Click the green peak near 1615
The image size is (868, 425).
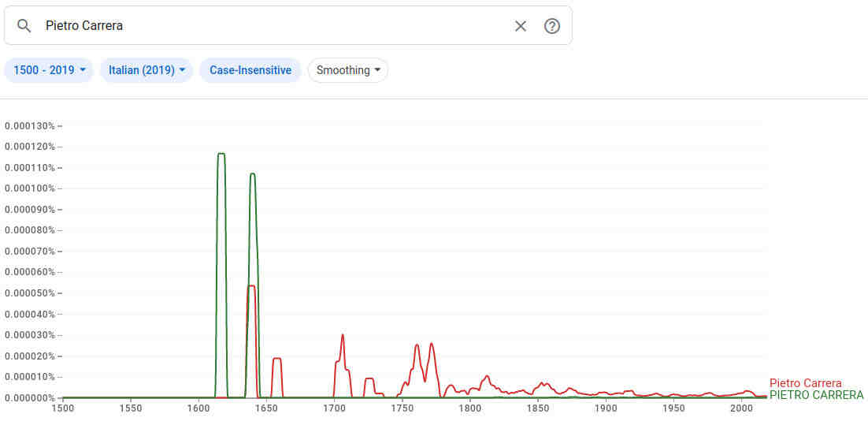pos(221,154)
